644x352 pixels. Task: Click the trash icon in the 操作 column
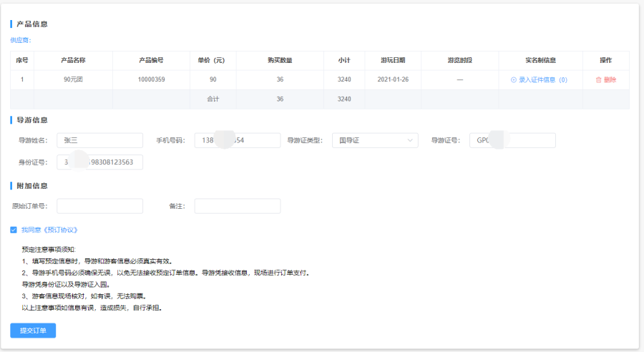click(598, 80)
